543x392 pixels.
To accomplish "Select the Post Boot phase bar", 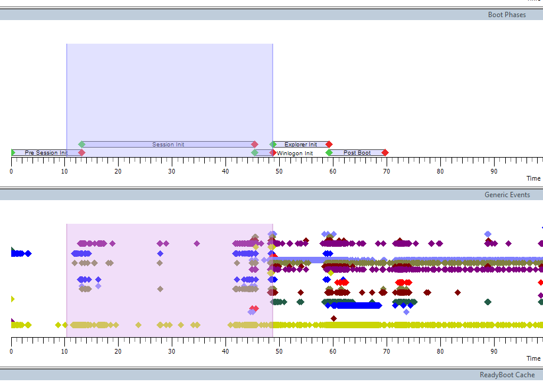I will [357, 153].
